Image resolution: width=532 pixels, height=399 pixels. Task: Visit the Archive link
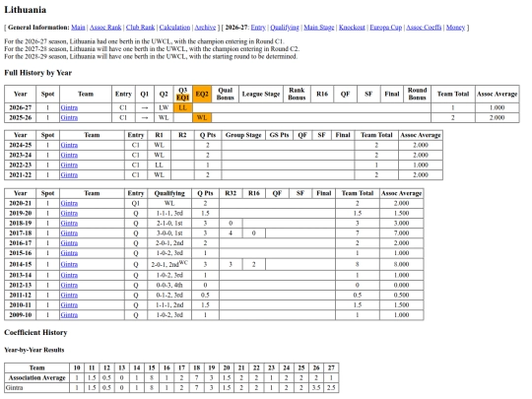coord(205,28)
